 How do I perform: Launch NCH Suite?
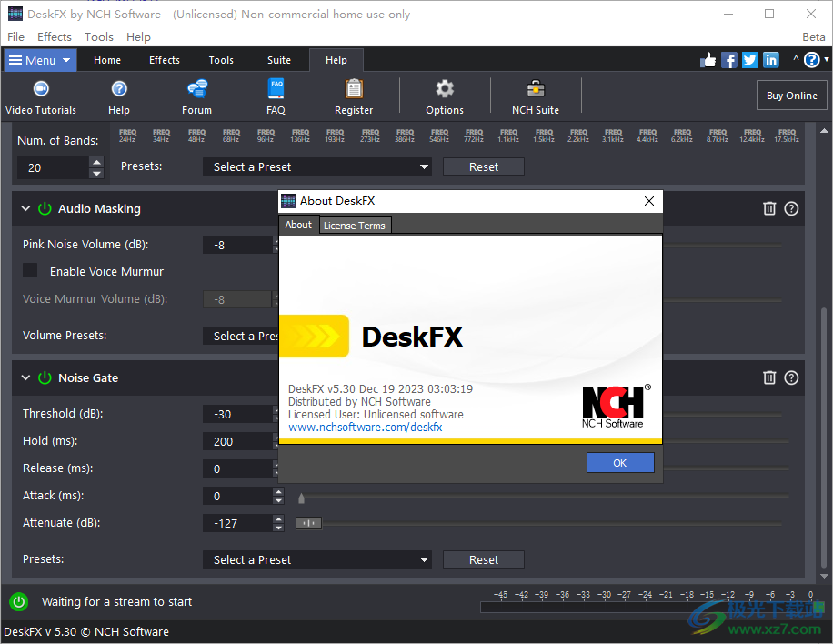pyautogui.click(x=535, y=96)
